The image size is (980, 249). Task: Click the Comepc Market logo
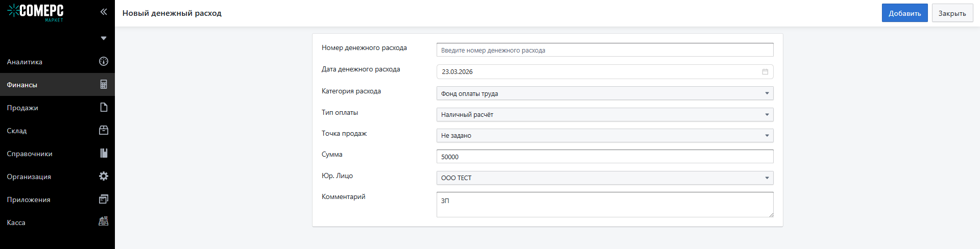pyautogui.click(x=36, y=12)
